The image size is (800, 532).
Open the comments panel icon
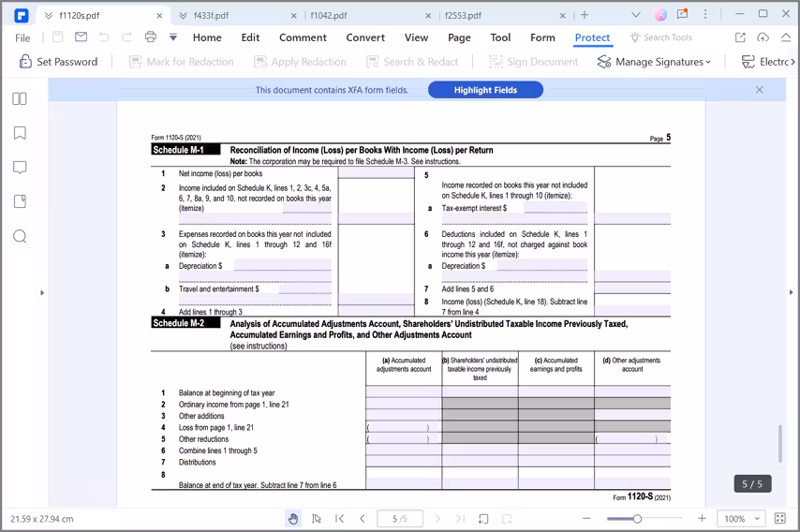pos(20,168)
